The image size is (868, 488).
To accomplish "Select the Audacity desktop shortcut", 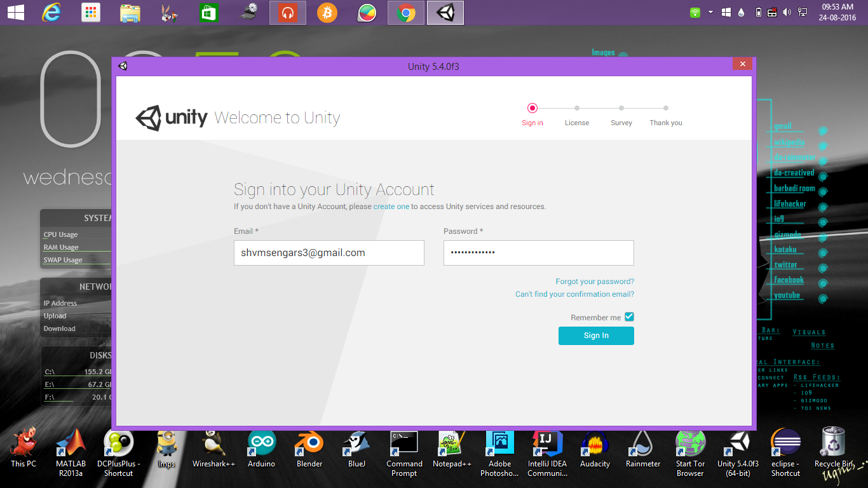I will pos(595,449).
